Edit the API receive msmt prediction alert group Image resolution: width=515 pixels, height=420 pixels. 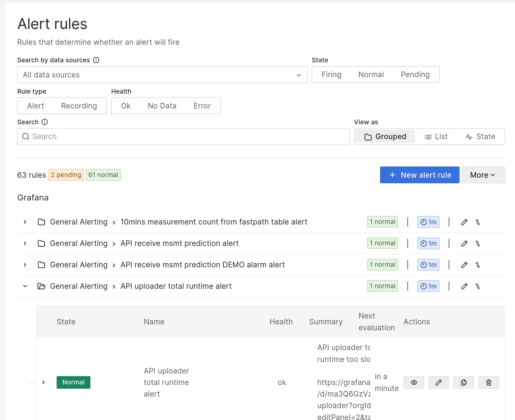point(464,244)
